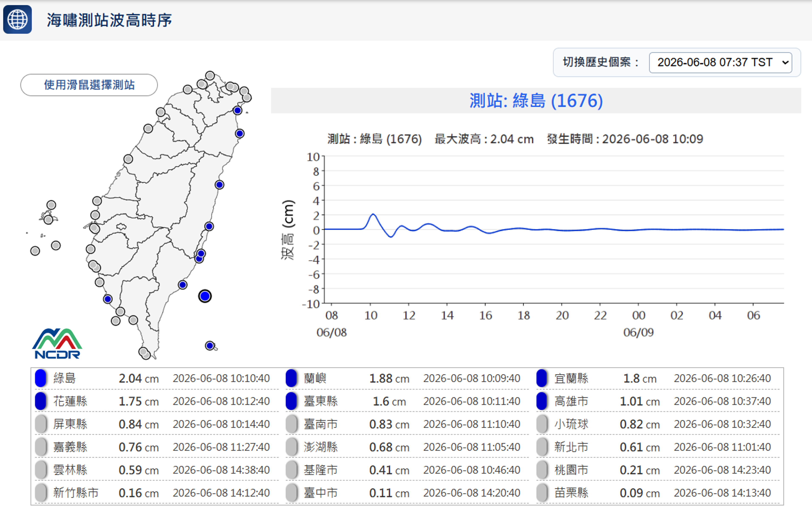The height and width of the screenshot is (508, 812).
Task: Click the globe icon in header
Action: 17,20
